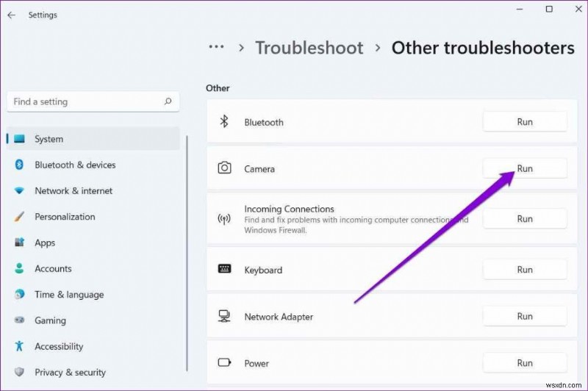Run the Power troubleshooter
The width and height of the screenshot is (588, 391).
coord(525,362)
